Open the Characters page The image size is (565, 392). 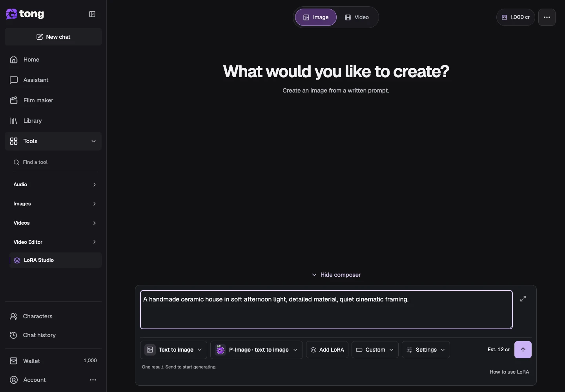click(x=53, y=316)
